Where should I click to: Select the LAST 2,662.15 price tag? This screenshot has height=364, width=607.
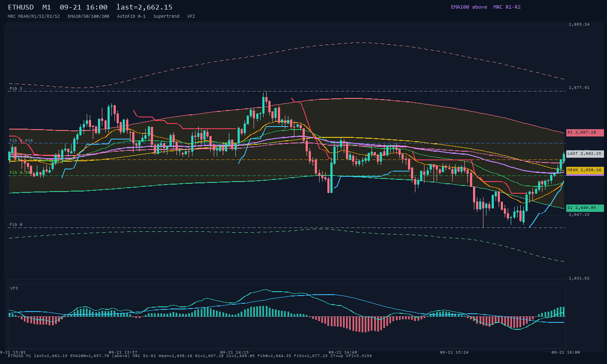(x=585, y=153)
